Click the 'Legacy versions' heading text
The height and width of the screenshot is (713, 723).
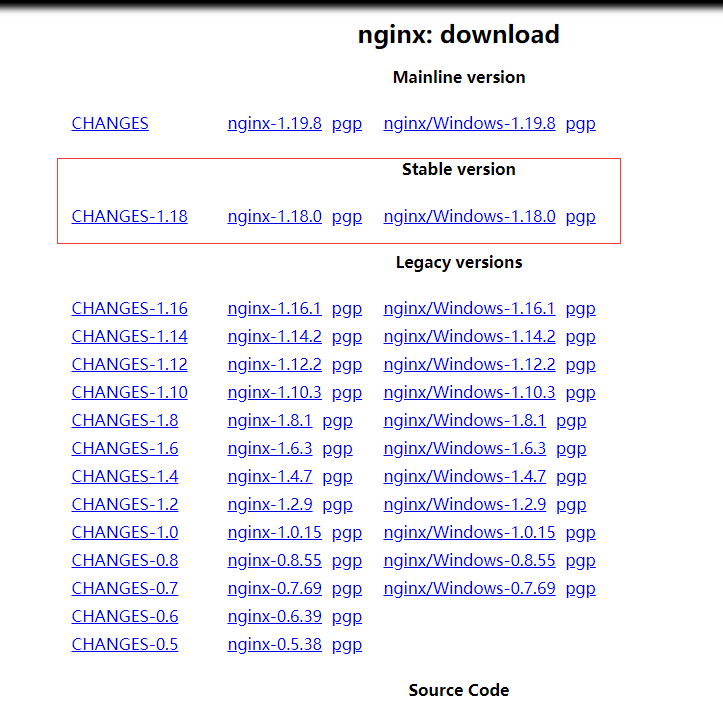click(459, 262)
